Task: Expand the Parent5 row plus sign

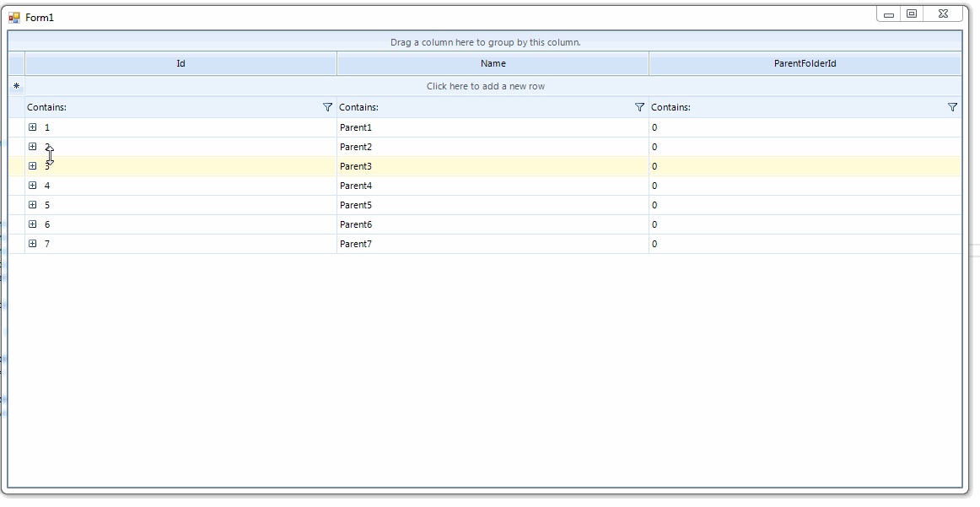Action: [x=33, y=205]
